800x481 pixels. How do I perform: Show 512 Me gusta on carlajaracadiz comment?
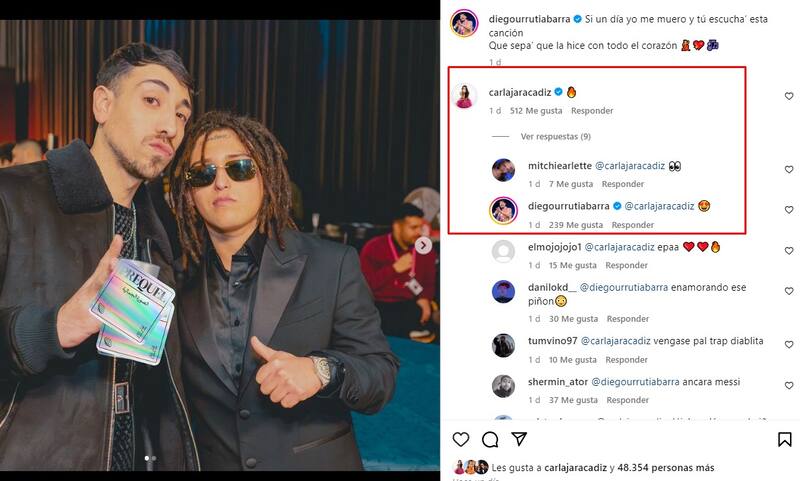click(536, 111)
